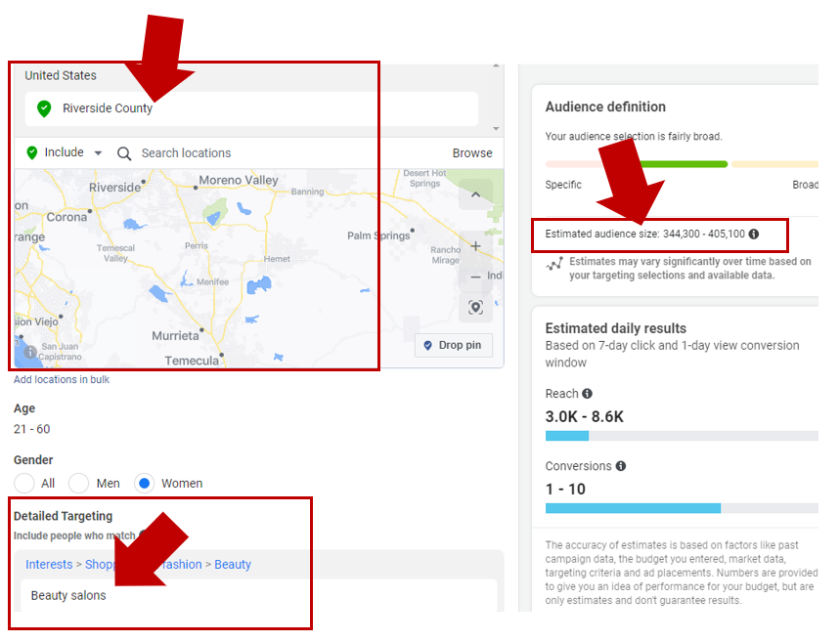Image resolution: width=840 pixels, height=642 pixels.
Task: Click Murrieta label on map
Action: point(175,336)
